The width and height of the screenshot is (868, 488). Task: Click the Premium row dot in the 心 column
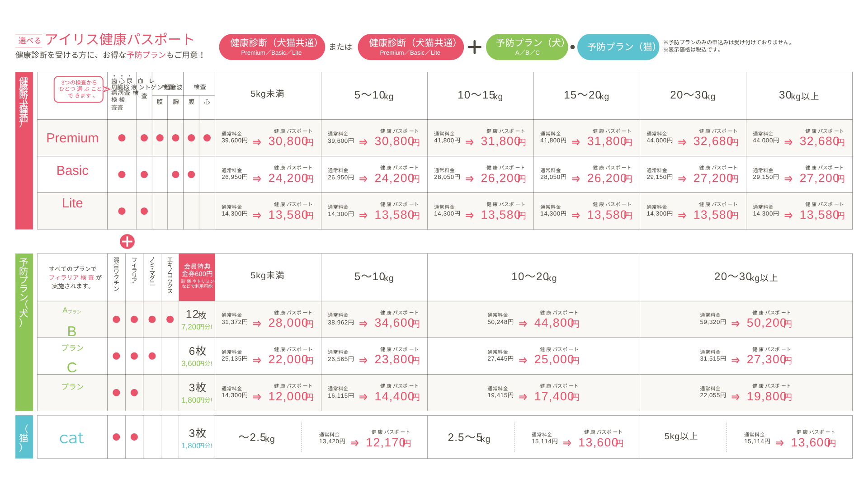pyautogui.click(x=207, y=138)
